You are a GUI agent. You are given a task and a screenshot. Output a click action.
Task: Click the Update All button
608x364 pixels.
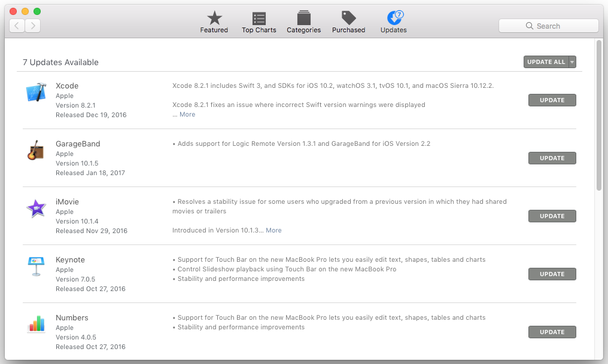point(546,62)
